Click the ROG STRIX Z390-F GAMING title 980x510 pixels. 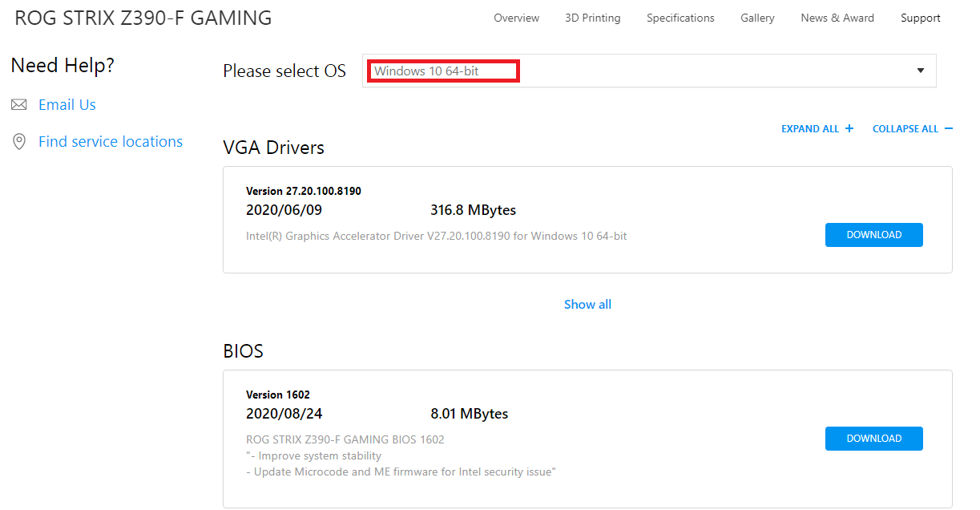pos(143,18)
